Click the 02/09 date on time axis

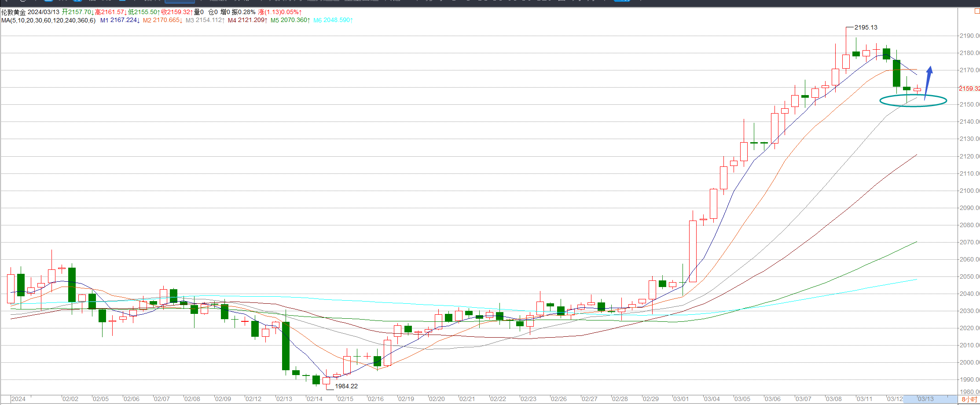(223, 399)
